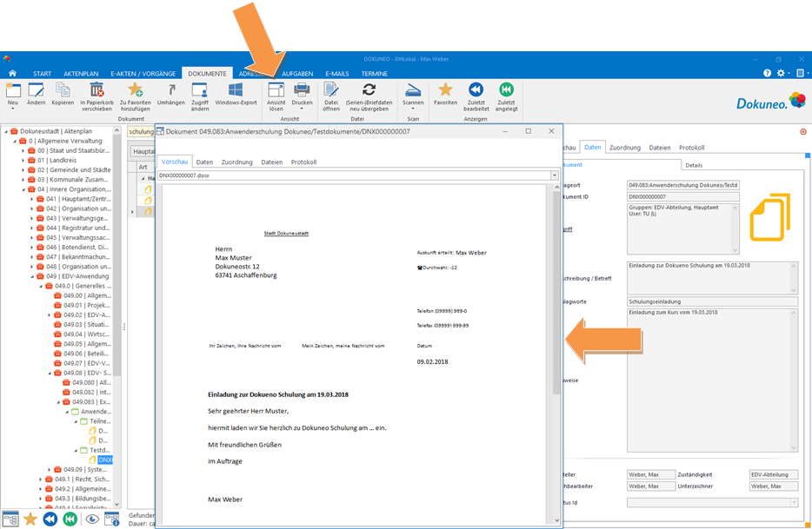This screenshot has width=812, height=529.
Task: Expand the 049.09 | Syste... tree node
Action: tap(50, 470)
